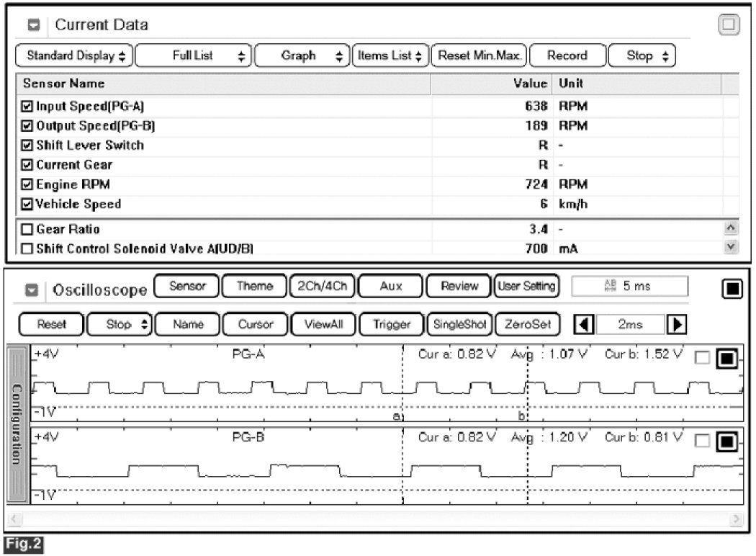The height and width of the screenshot is (556, 756).
Task: Open the Standard Display dropdown
Action: [x=73, y=55]
